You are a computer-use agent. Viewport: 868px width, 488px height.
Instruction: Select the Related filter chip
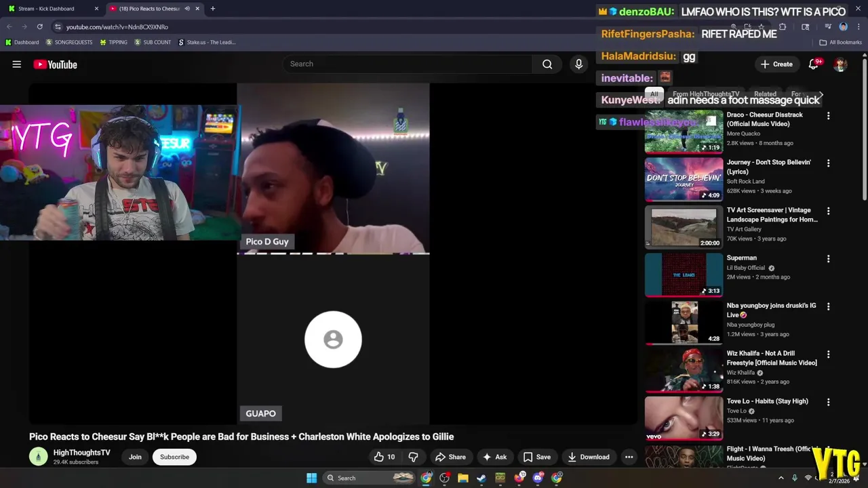click(765, 94)
